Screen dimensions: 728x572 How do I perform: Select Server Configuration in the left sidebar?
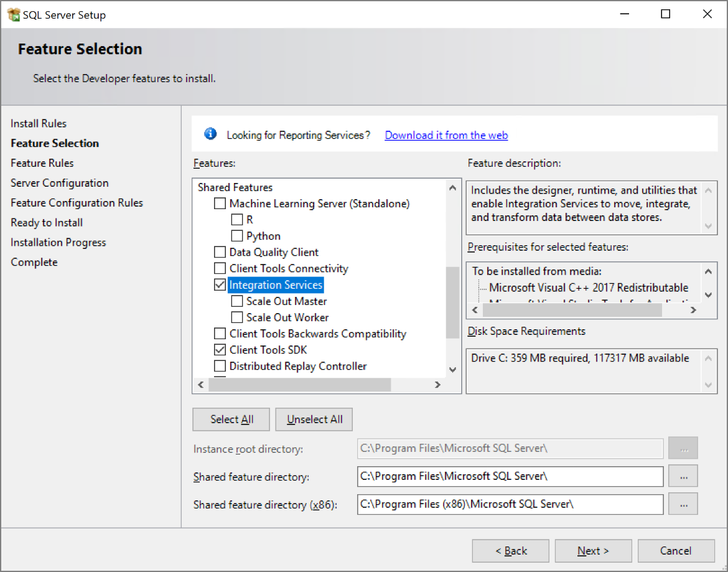[59, 182]
